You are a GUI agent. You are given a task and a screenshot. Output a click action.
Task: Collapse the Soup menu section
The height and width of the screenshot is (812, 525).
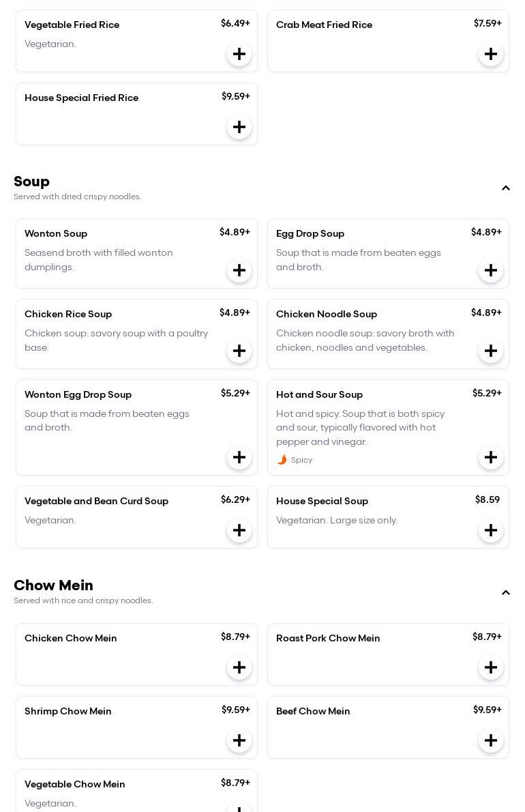pos(506,188)
